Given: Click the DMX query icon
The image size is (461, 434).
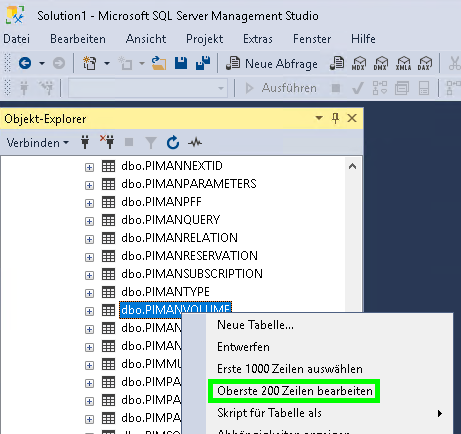Looking at the screenshot, I should (x=381, y=63).
